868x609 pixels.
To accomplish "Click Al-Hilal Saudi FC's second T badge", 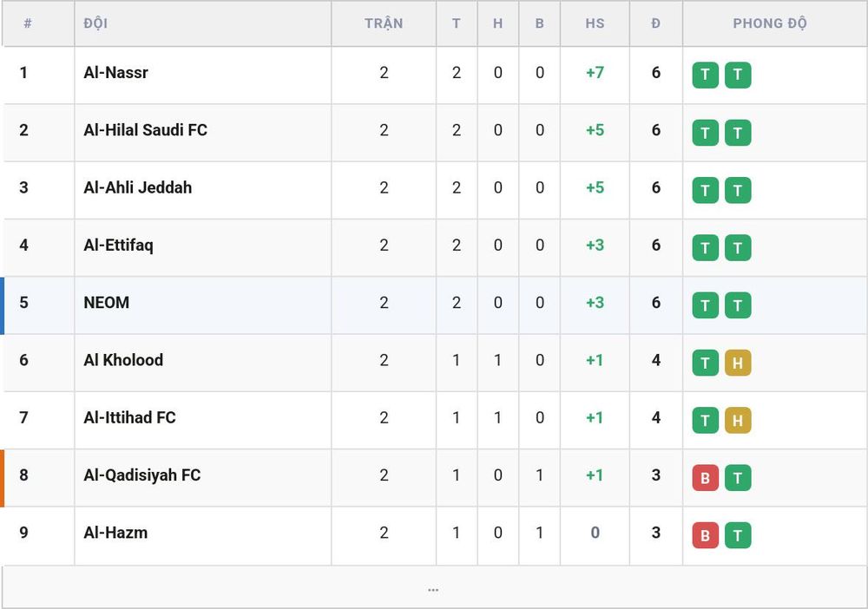I will [x=737, y=133].
